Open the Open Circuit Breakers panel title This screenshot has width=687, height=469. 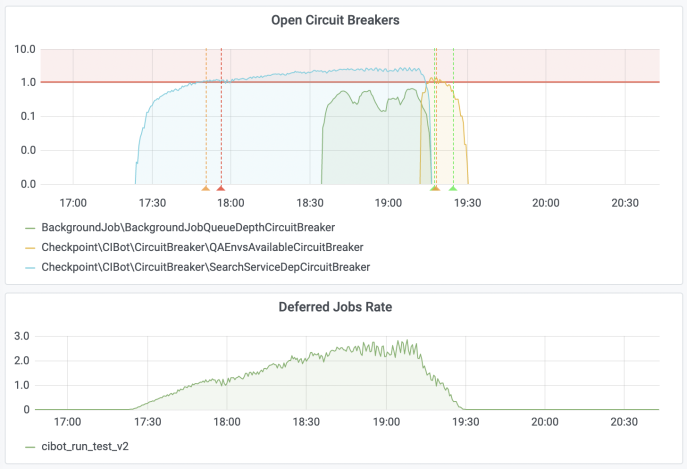[335, 20]
